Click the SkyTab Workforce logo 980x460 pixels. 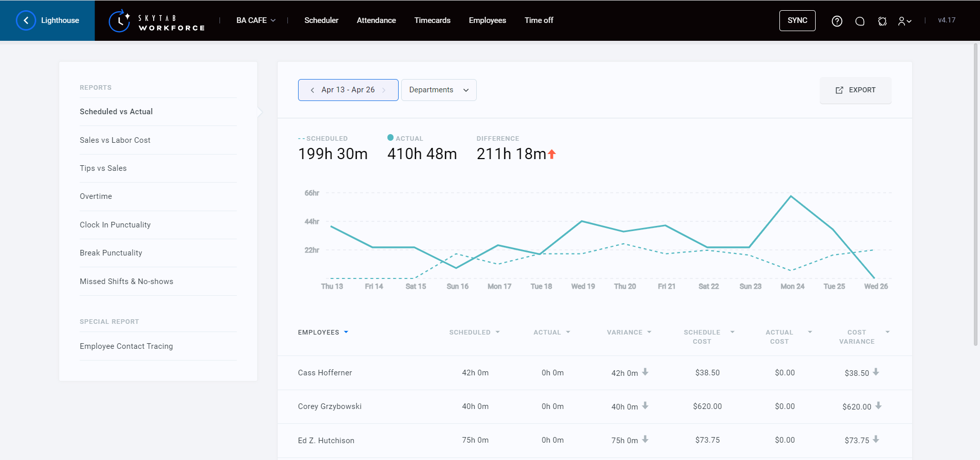click(157, 21)
